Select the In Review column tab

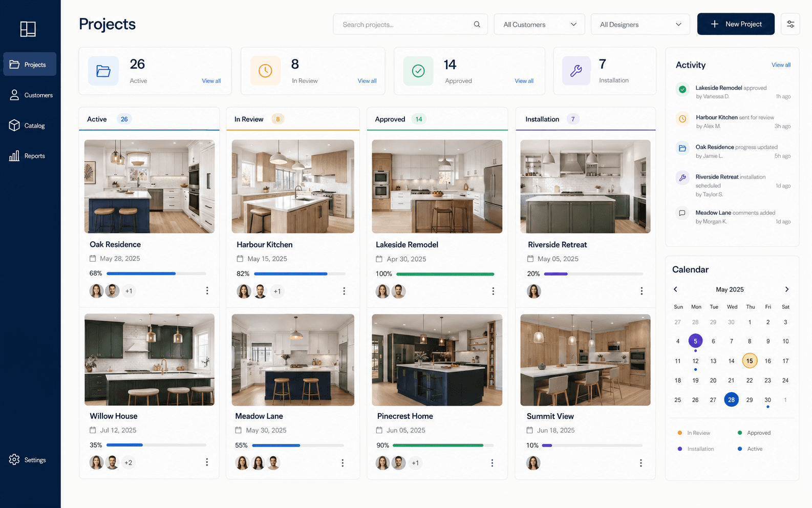coord(293,119)
